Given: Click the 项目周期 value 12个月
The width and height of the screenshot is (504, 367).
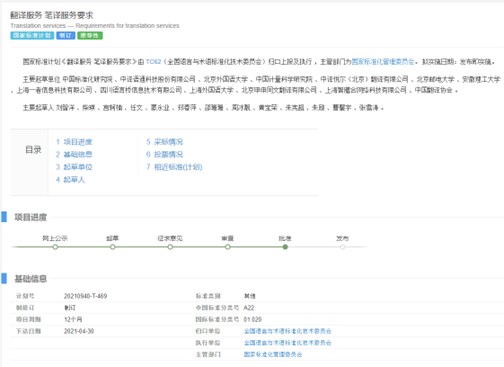Looking at the screenshot, I should pos(73,319).
